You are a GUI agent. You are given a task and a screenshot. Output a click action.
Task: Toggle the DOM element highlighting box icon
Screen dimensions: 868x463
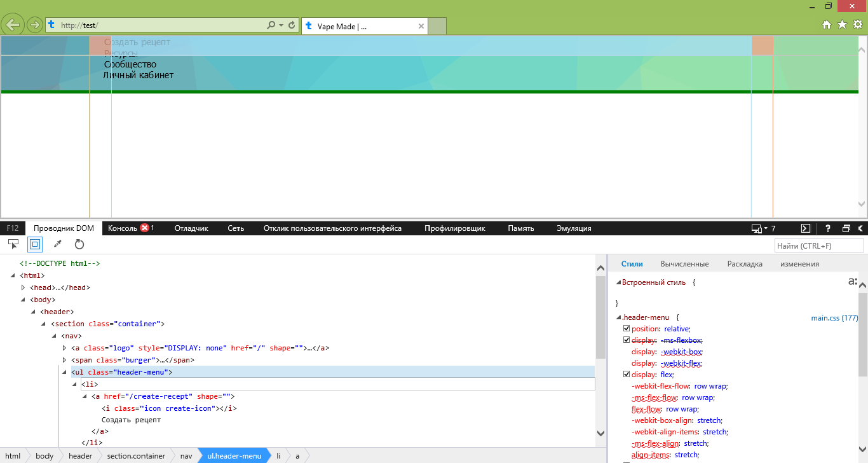34,244
